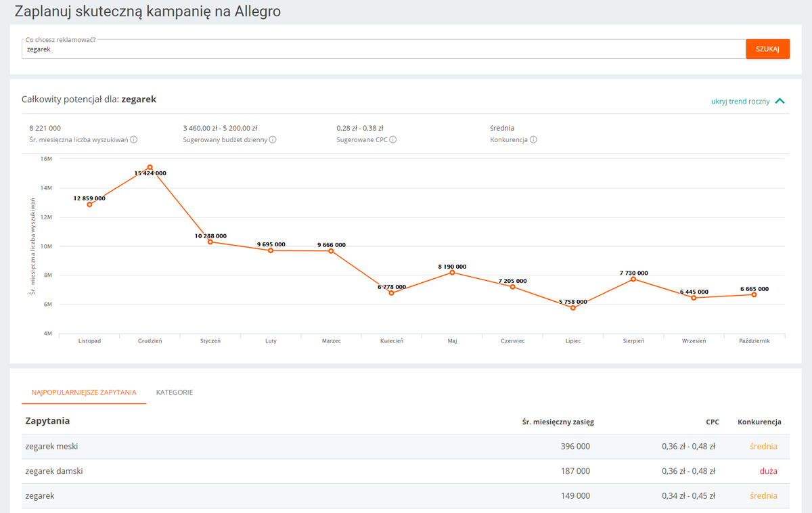Click the '3 460,00 zł - 5 200,00 zł' budget value
812x513 pixels.
pos(220,128)
